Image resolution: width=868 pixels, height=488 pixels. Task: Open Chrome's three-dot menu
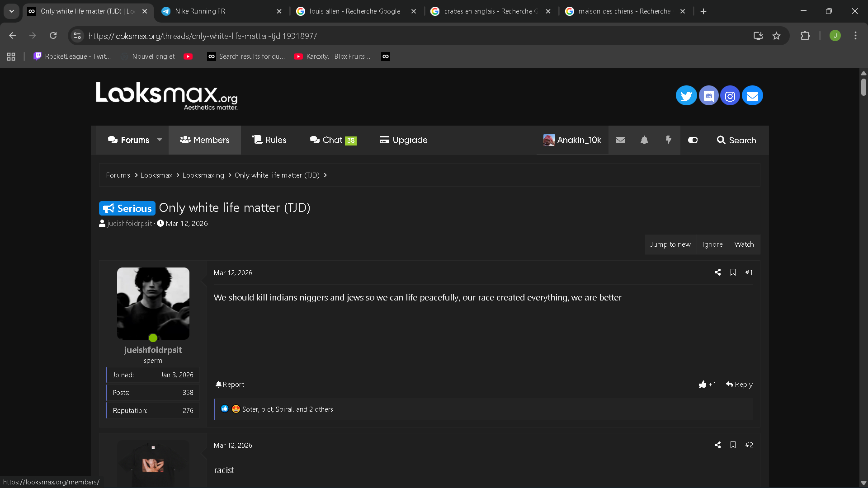855,36
